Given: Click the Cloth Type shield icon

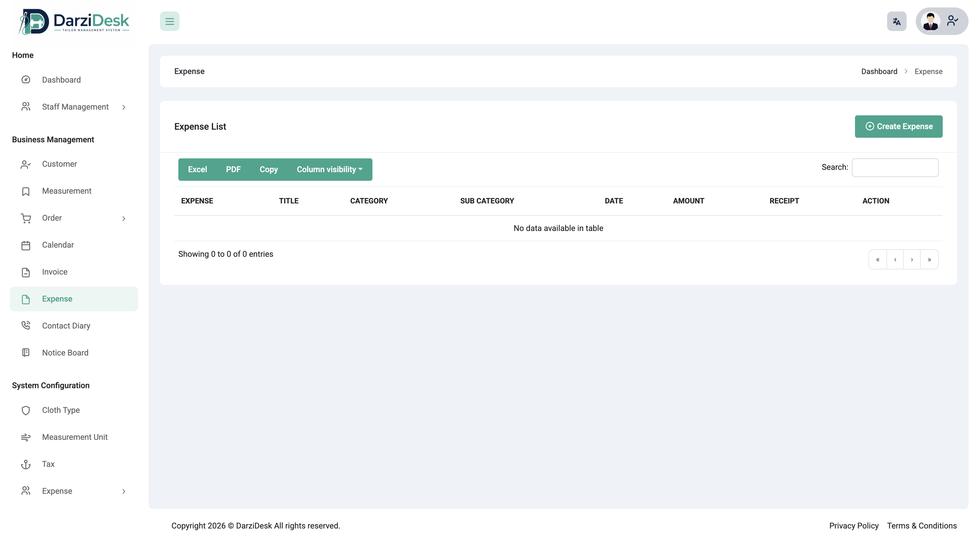Looking at the screenshot, I should pyautogui.click(x=26, y=410).
